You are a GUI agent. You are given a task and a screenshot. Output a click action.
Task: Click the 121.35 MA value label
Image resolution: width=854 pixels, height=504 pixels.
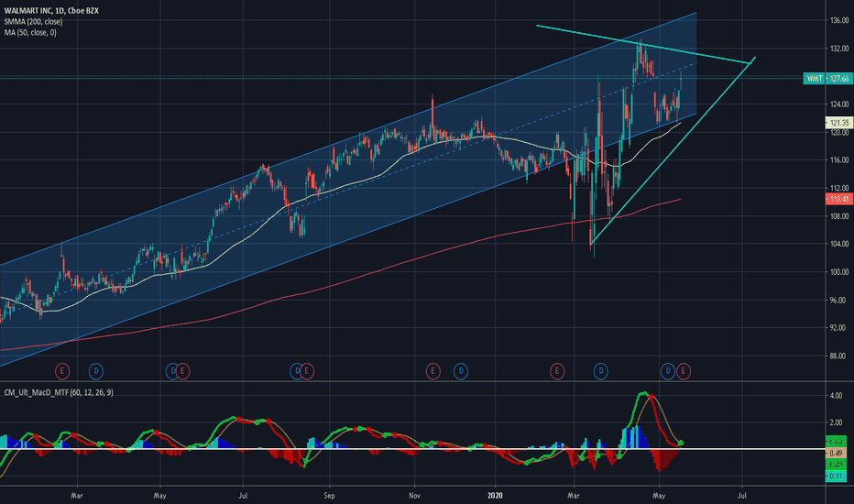point(839,123)
